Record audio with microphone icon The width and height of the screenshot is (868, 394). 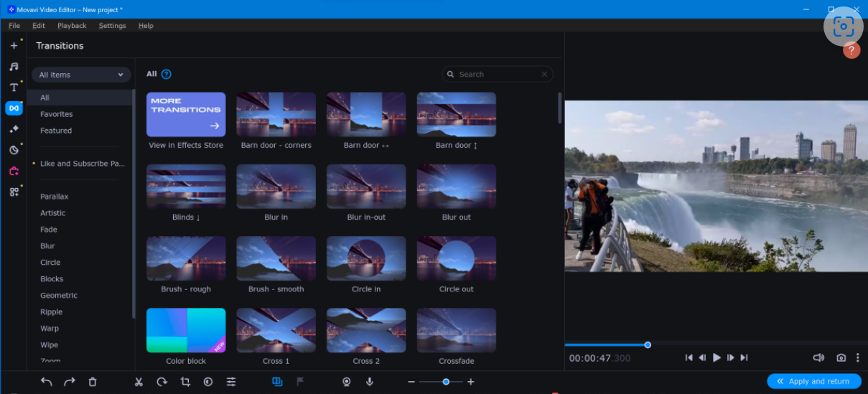tap(370, 382)
